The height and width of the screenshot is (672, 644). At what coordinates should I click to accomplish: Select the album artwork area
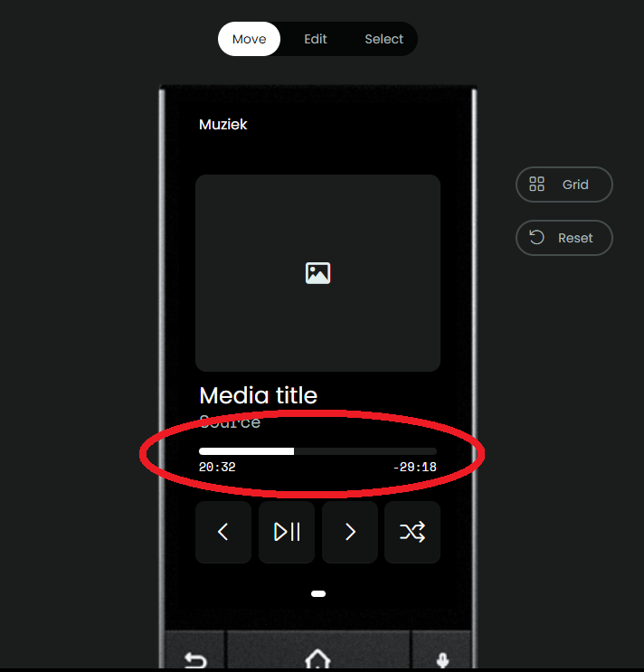tap(317, 273)
